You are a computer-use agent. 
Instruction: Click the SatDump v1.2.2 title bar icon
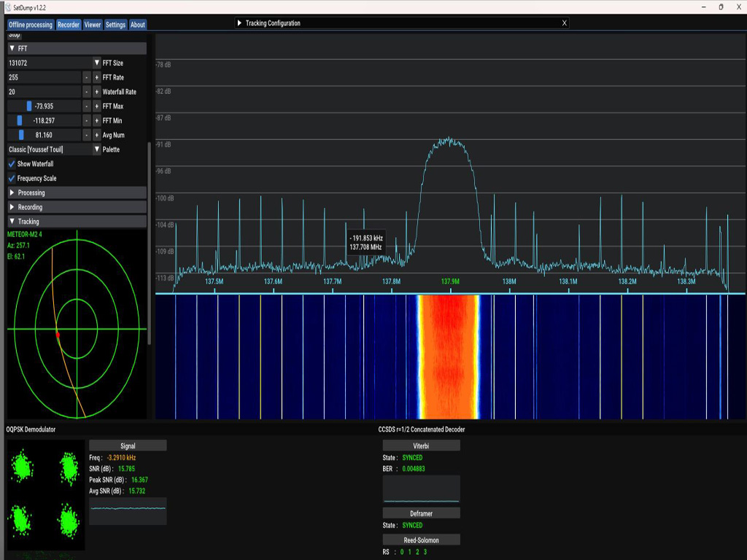[x=7, y=7]
